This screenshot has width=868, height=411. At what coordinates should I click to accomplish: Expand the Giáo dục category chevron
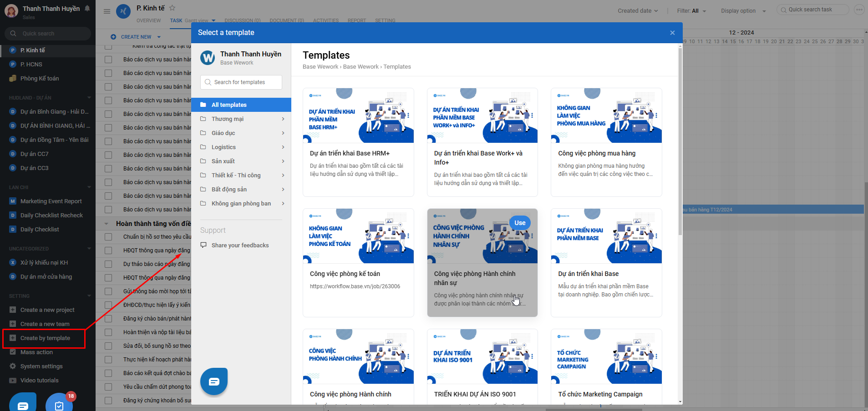[x=283, y=133]
